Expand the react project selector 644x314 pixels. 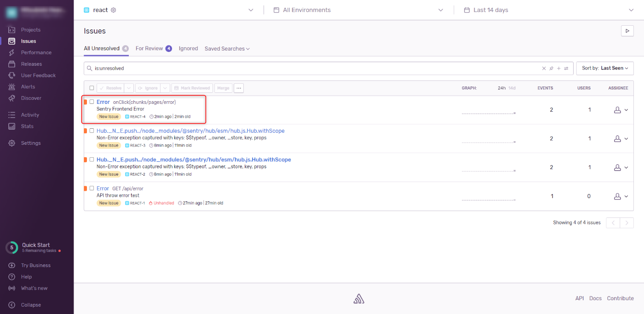(x=251, y=10)
